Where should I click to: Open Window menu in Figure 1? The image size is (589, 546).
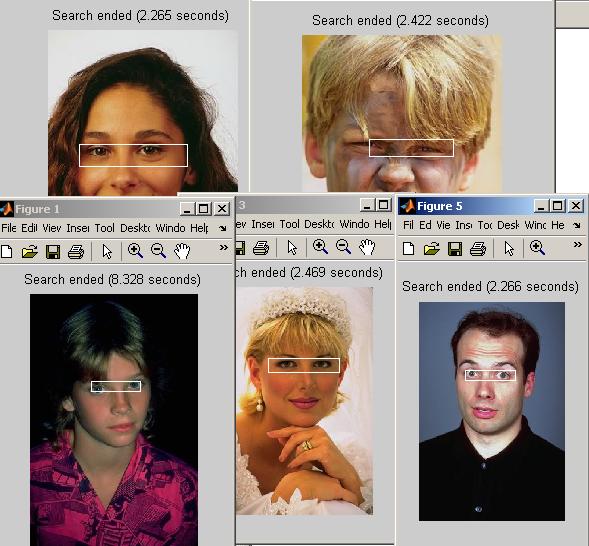(x=170, y=228)
